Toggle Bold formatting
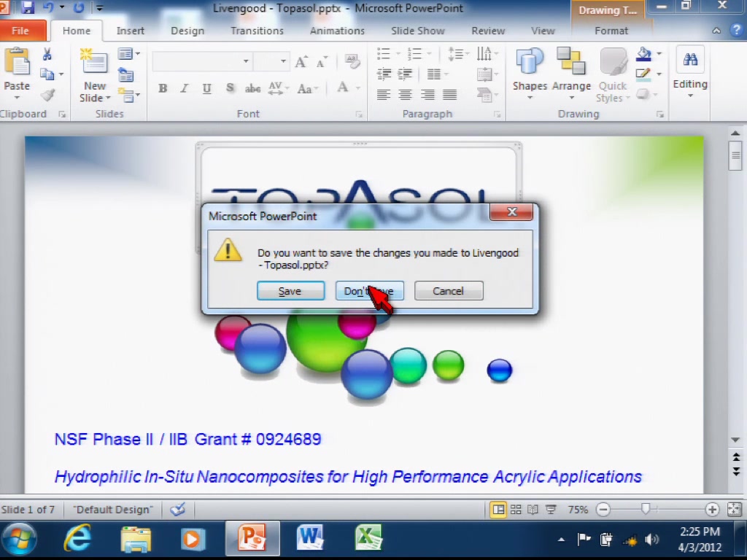The width and height of the screenshot is (747, 560). pos(163,88)
